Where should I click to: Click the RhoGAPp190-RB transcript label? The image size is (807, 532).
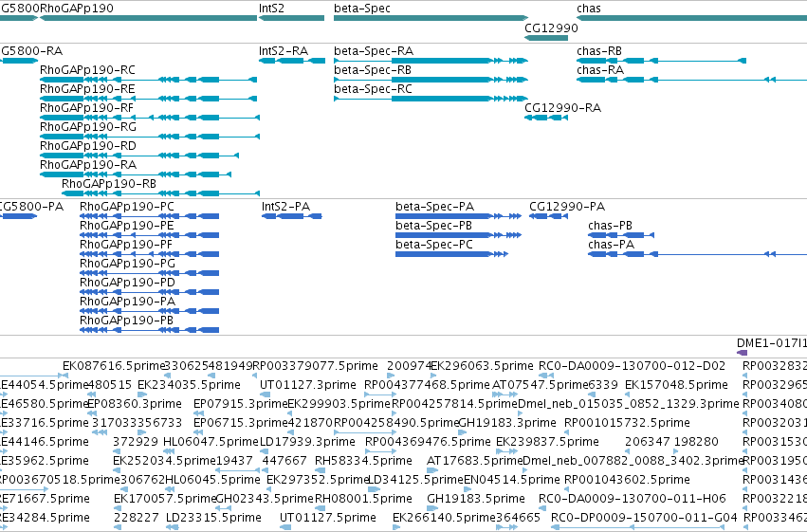click(109, 184)
